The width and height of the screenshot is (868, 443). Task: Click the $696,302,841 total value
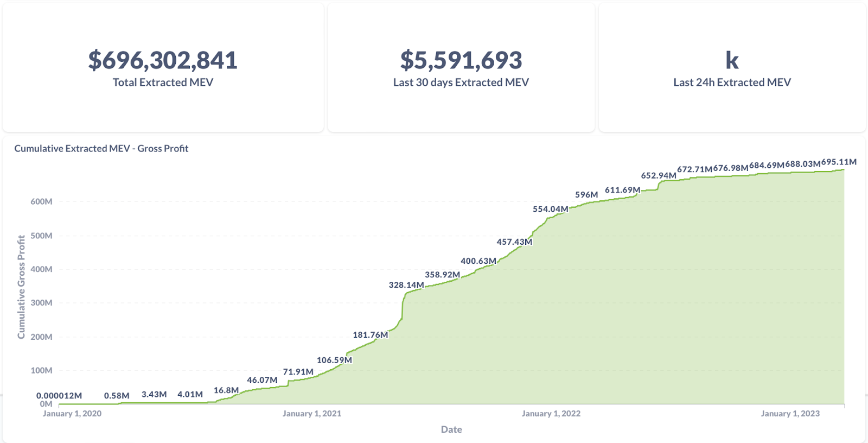coord(163,60)
